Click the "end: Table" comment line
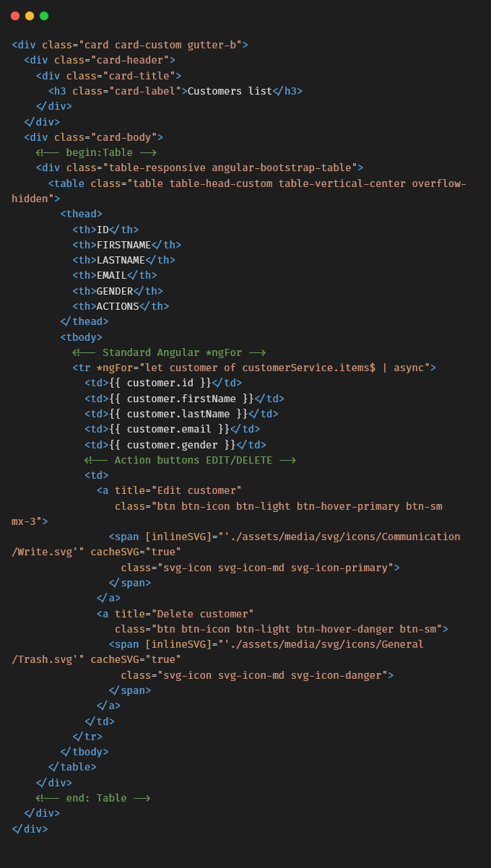 click(x=93, y=798)
